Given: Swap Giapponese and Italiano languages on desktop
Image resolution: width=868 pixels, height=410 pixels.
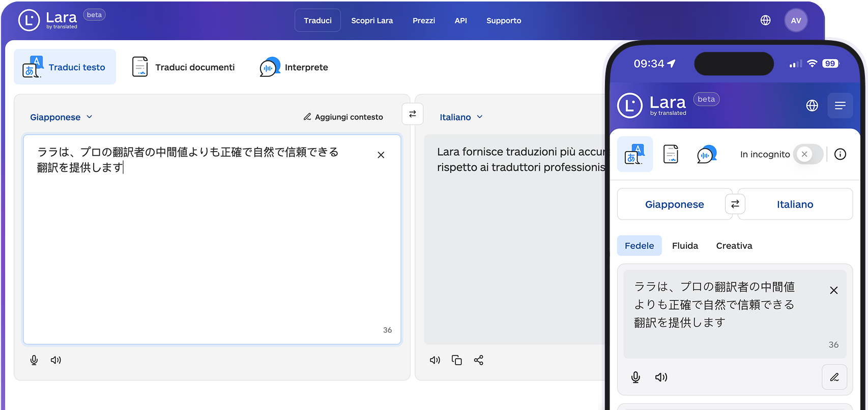Looking at the screenshot, I should pyautogui.click(x=412, y=114).
